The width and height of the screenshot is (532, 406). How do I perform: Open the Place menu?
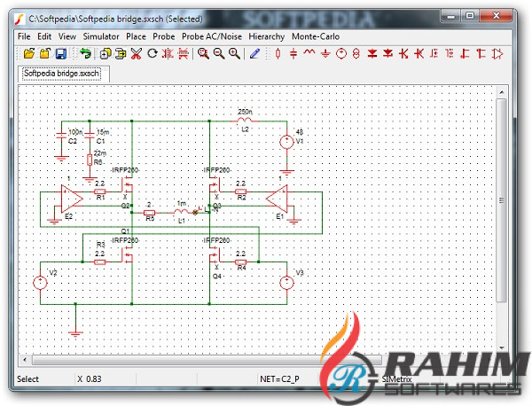pos(136,36)
